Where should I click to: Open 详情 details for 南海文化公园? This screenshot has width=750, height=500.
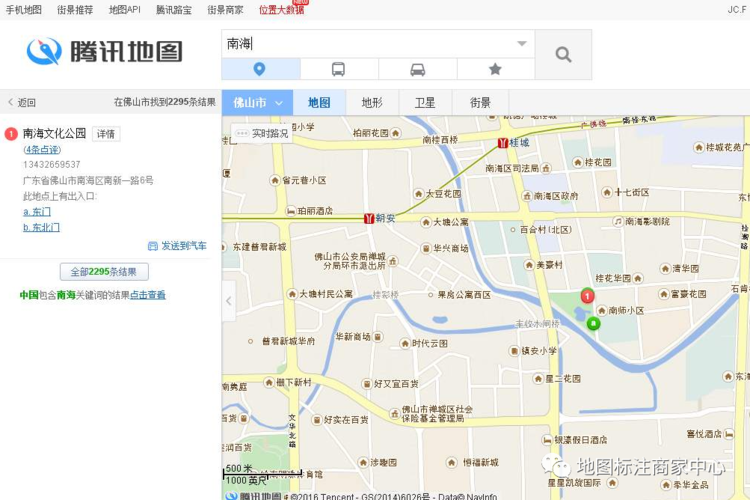pos(106,134)
